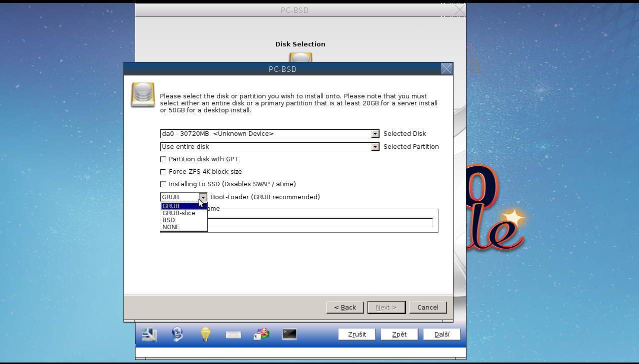Check Force ZFS 4K block size
Viewport: 639px width, 364px height.
pyautogui.click(x=163, y=171)
